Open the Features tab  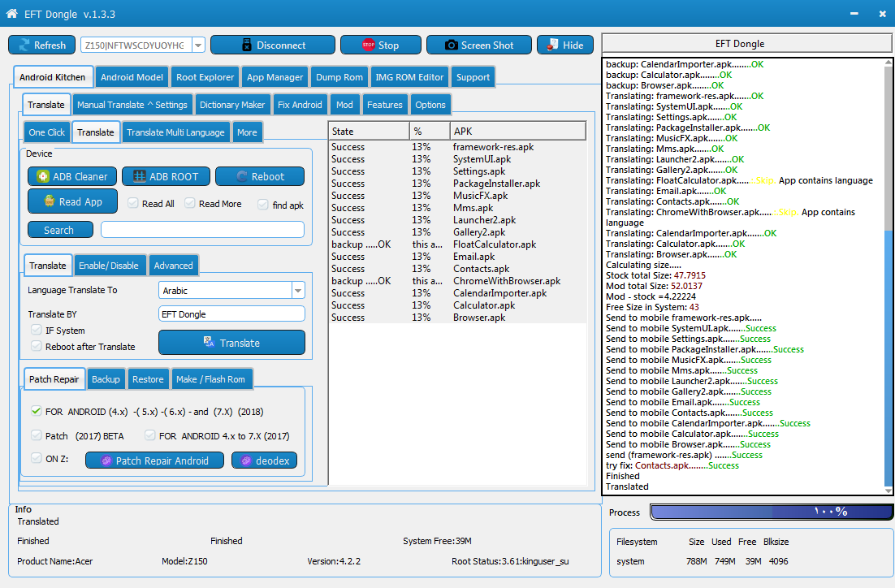[x=385, y=105]
